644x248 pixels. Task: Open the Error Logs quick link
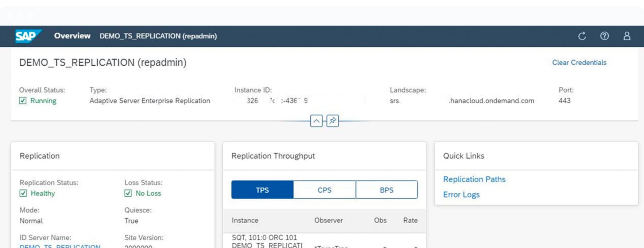461,194
